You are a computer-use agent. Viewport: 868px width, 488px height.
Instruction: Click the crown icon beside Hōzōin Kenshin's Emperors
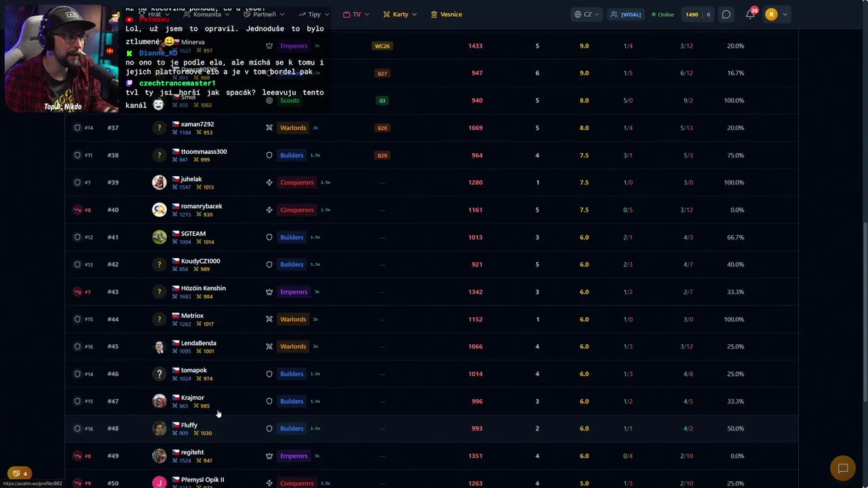coord(269,291)
